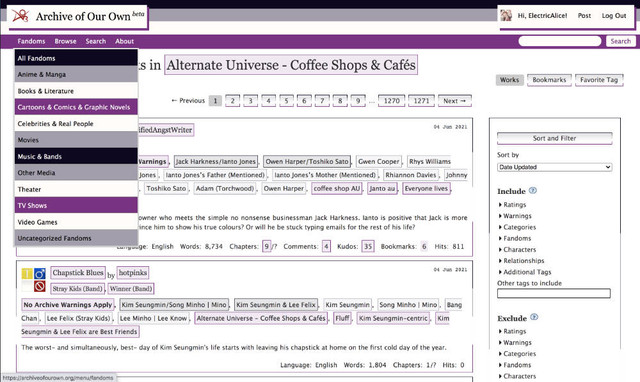This screenshot has width=640, height=382.
Task: Open the Browse menu
Action: click(x=65, y=41)
